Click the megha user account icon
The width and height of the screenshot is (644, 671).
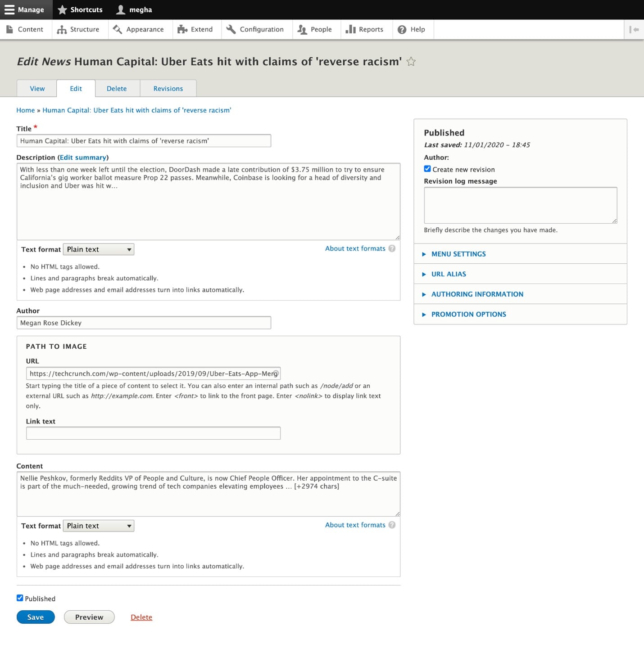[121, 9]
